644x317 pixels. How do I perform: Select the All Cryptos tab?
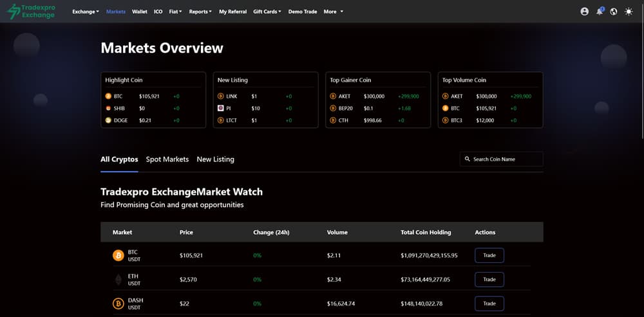point(119,159)
